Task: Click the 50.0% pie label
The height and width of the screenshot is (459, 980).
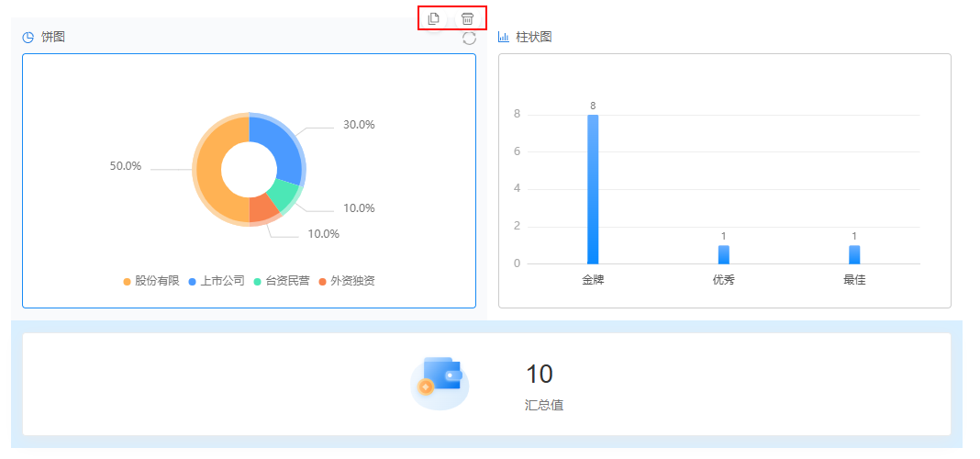Action: click(x=126, y=166)
